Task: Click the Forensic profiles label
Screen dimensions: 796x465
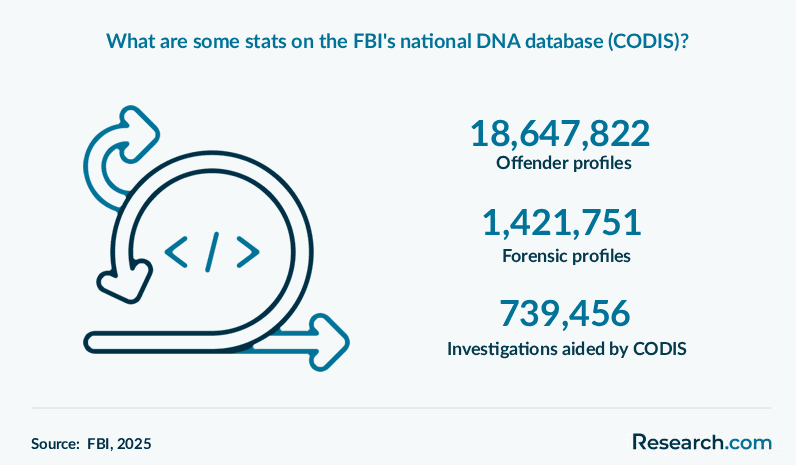Action: pyautogui.click(x=566, y=256)
